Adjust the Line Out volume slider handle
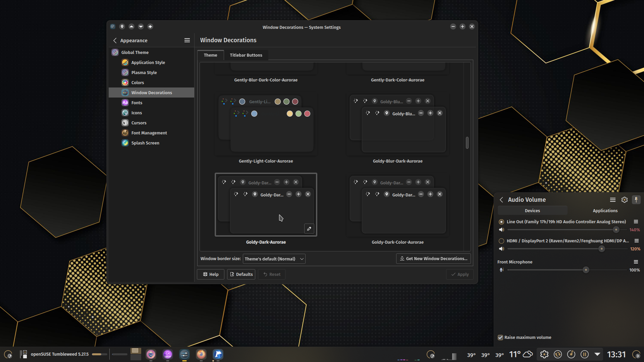 (616, 230)
